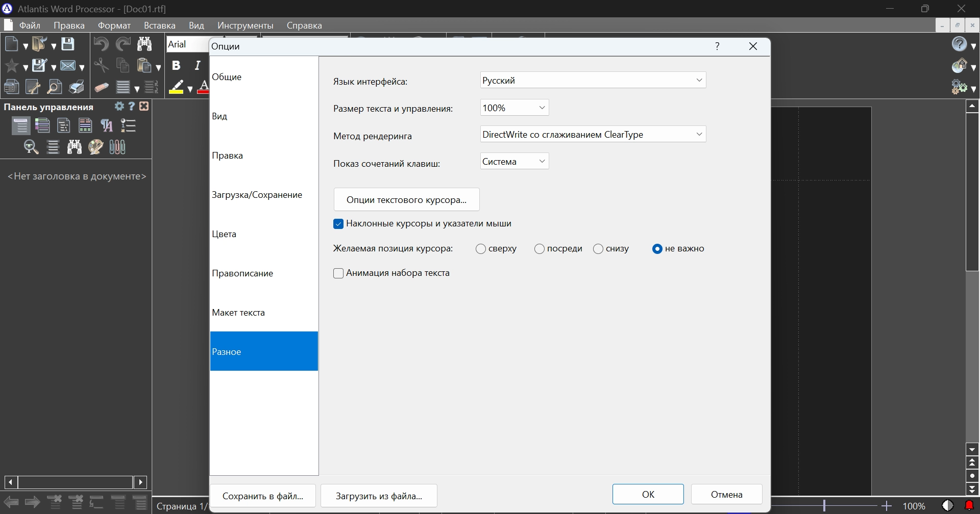The height and width of the screenshot is (514, 980).
Task: Open the 'Показ сочетаний клавиш' dropdown
Action: point(514,162)
